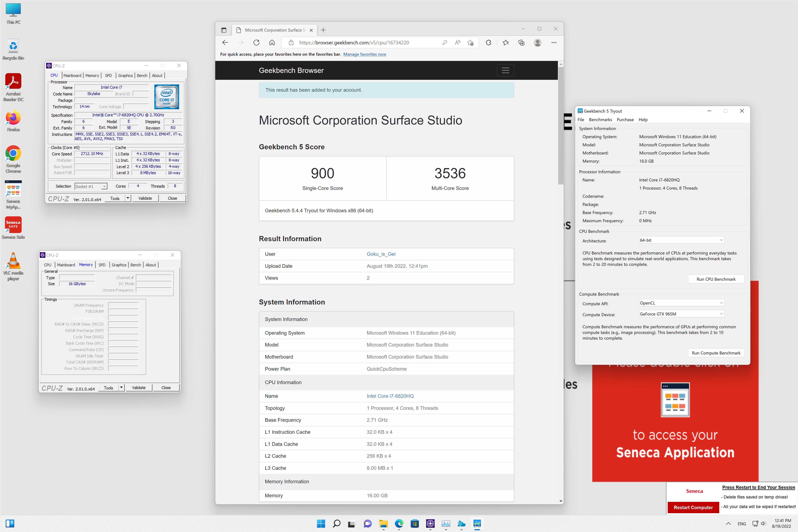Open Edge profile avatar

[x=538, y=42]
